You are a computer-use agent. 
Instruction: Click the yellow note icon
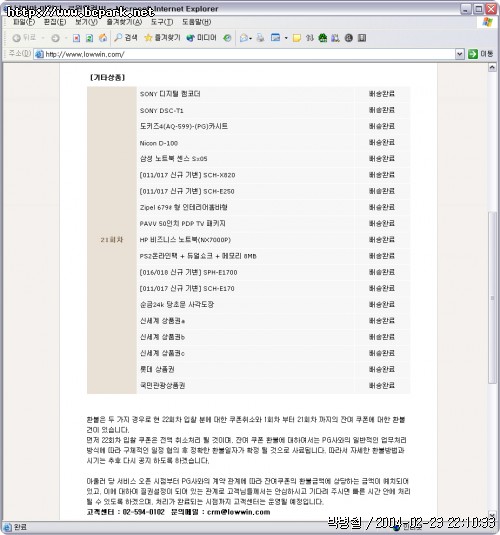click(x=297, y=38)
